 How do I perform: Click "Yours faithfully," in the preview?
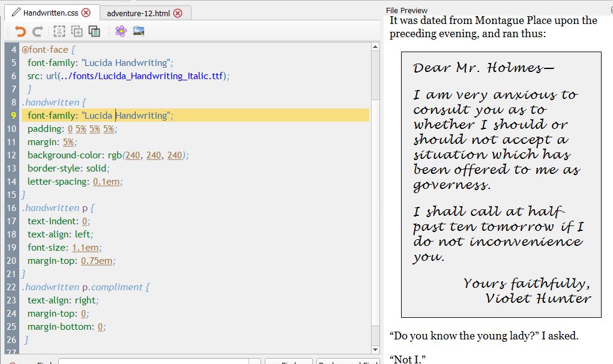pyautogui.click(x=527, y=284)
